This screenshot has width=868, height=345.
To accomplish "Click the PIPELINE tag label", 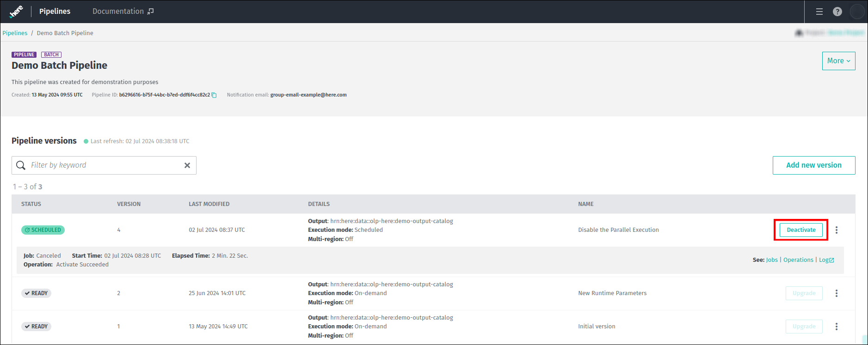I will coord(24,54).
